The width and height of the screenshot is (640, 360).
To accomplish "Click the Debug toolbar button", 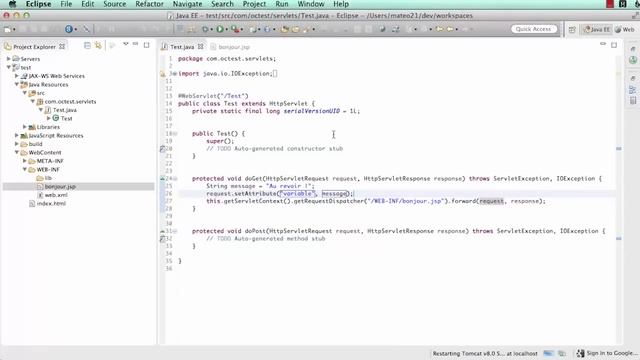I will [205, 29].
